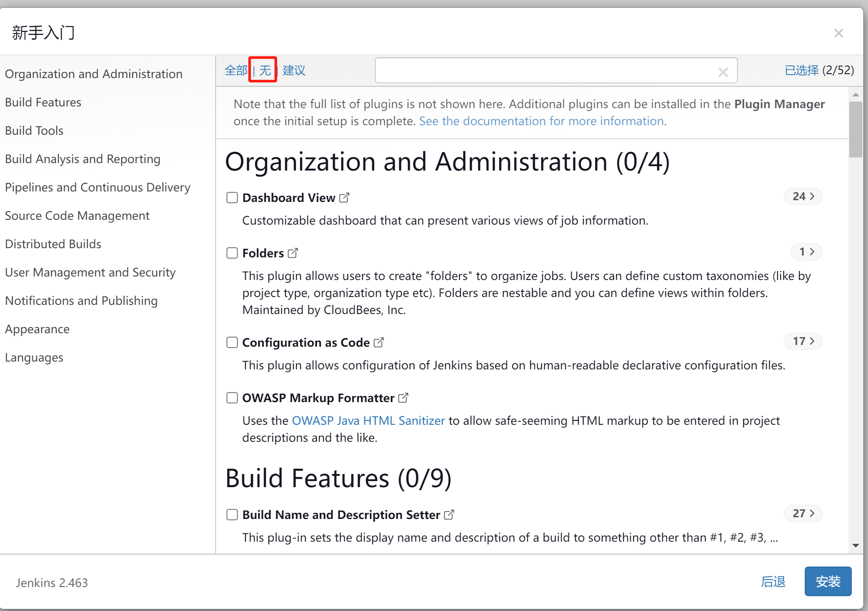Expand Folders plugin's 1 dependency badge
The image size is (868, 611).
tap(806, 252)
